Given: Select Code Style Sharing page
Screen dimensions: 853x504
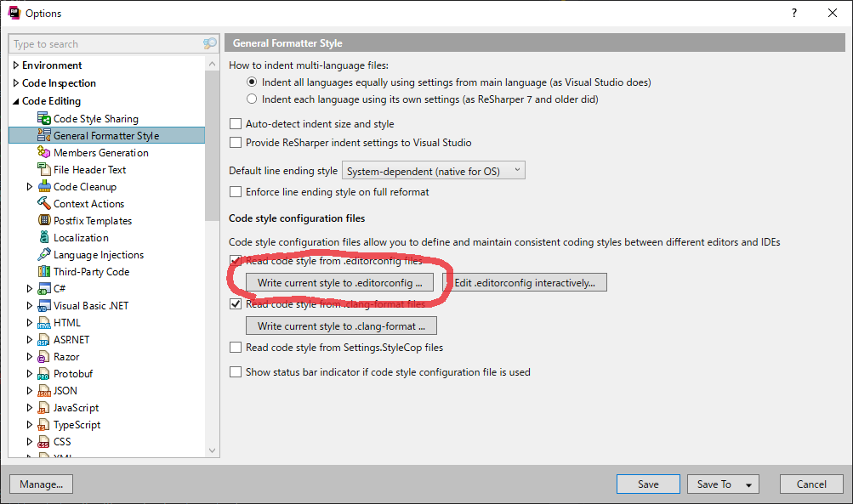Looking at the screenshot, I should point(96,118).
